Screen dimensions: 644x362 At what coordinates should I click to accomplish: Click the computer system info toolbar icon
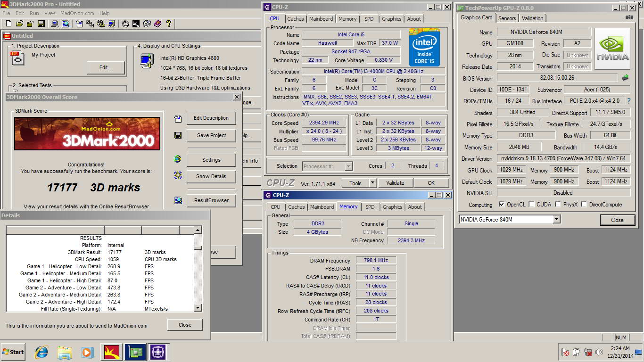click(x=55, y=24)
